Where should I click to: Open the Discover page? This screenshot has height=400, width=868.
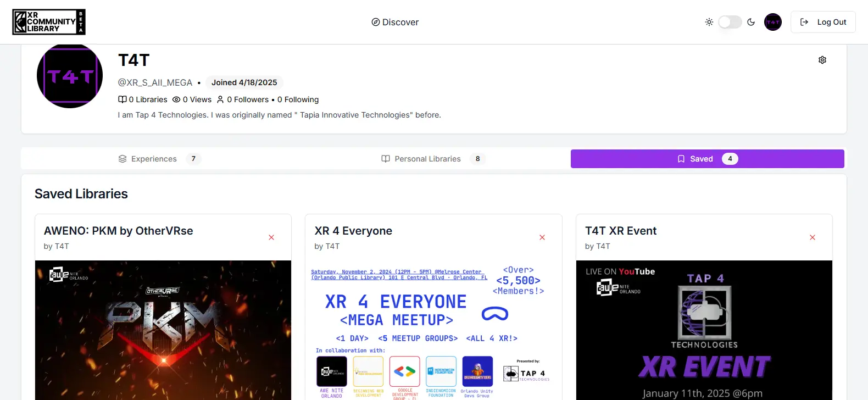pyautogui.click(x=395, y=22)
